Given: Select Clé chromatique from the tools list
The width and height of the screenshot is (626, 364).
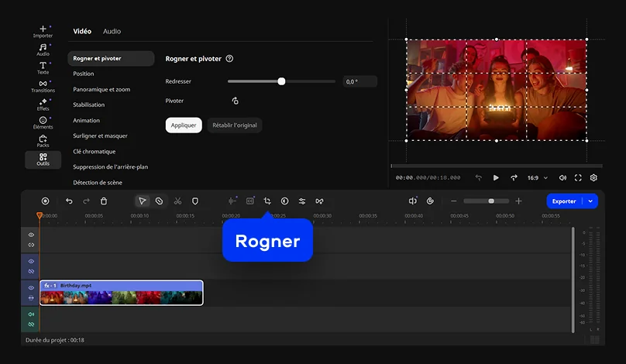Looking at the screenshot, I should click(x=94, y=151).
